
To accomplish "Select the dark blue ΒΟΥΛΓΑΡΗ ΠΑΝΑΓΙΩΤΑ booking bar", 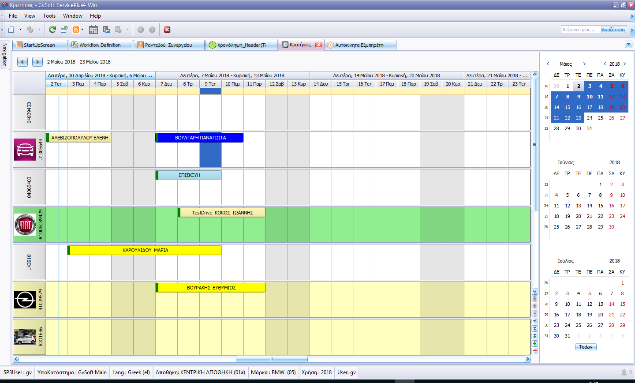I will 200,138.
